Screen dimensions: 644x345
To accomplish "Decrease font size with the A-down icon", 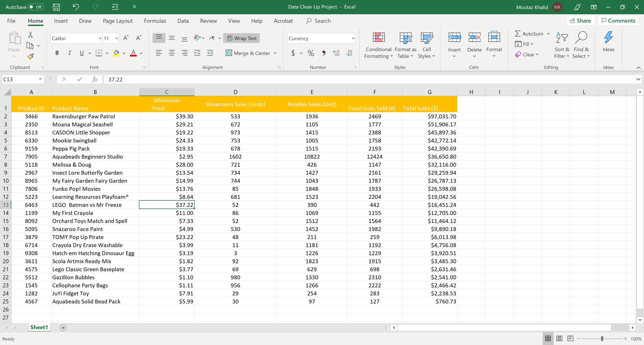I will tap(139, 38).
